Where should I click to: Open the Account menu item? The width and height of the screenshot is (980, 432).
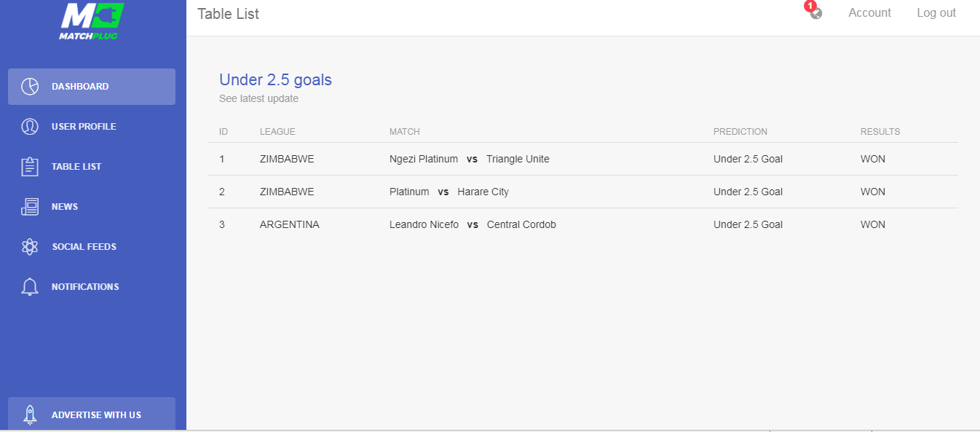tap(869, 13)
